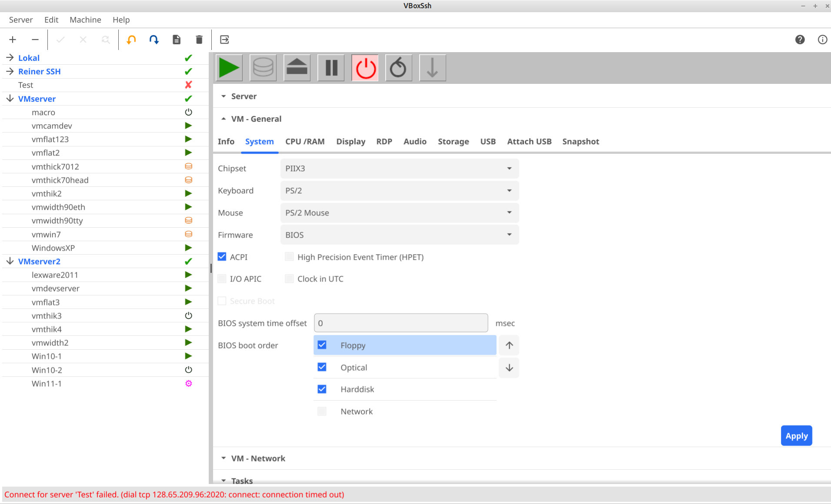Screen dimensions: 831x504
Task: Click the red X status for Test
Action: [188, 85]
